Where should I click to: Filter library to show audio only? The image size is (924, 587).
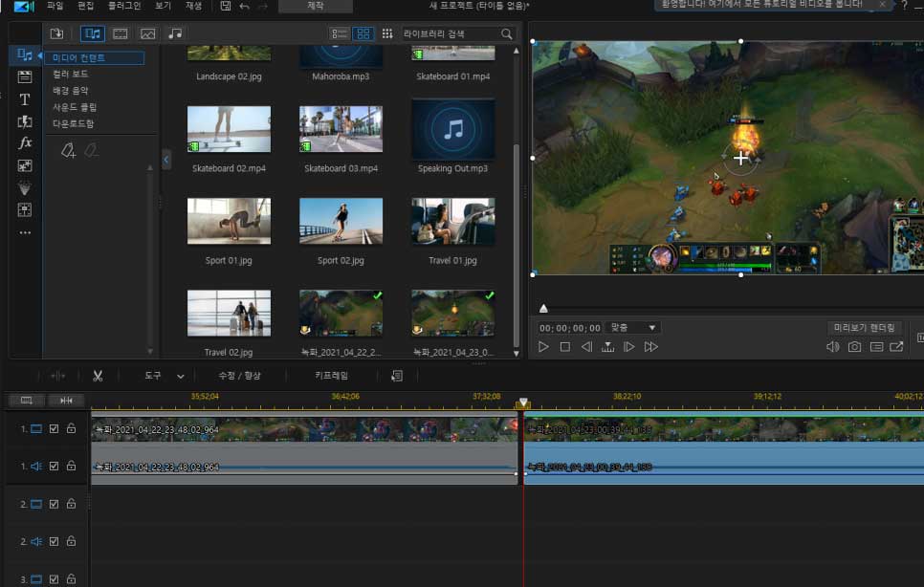coord(175,33)
